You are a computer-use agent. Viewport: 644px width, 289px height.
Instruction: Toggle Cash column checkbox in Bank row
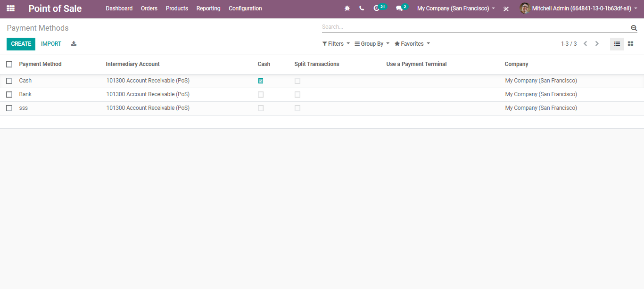point(261,94)
